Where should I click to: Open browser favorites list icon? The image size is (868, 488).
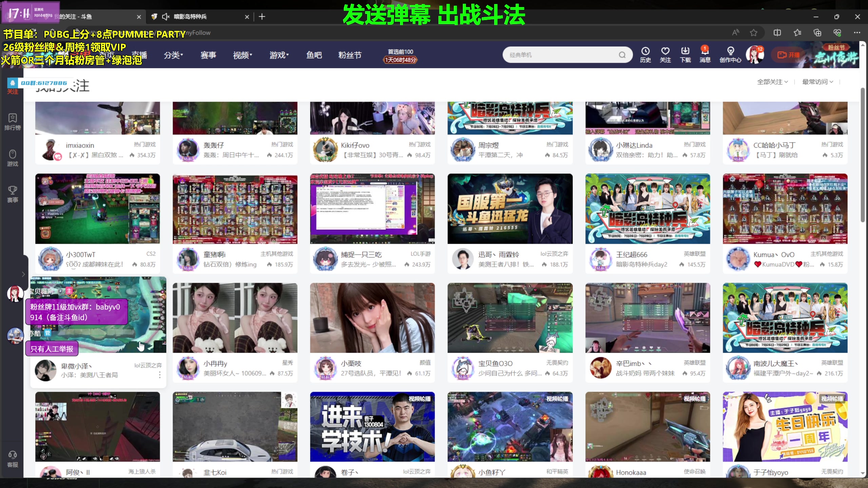click(x=797, y=33)
